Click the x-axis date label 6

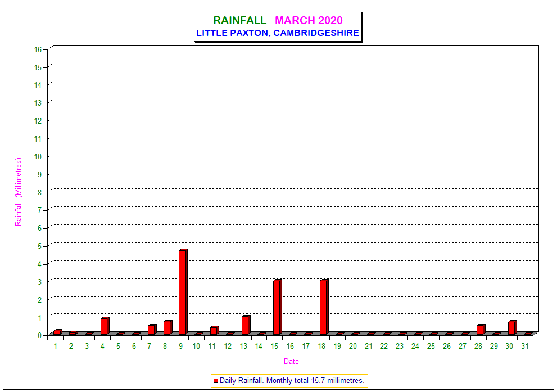click(134, 346)
